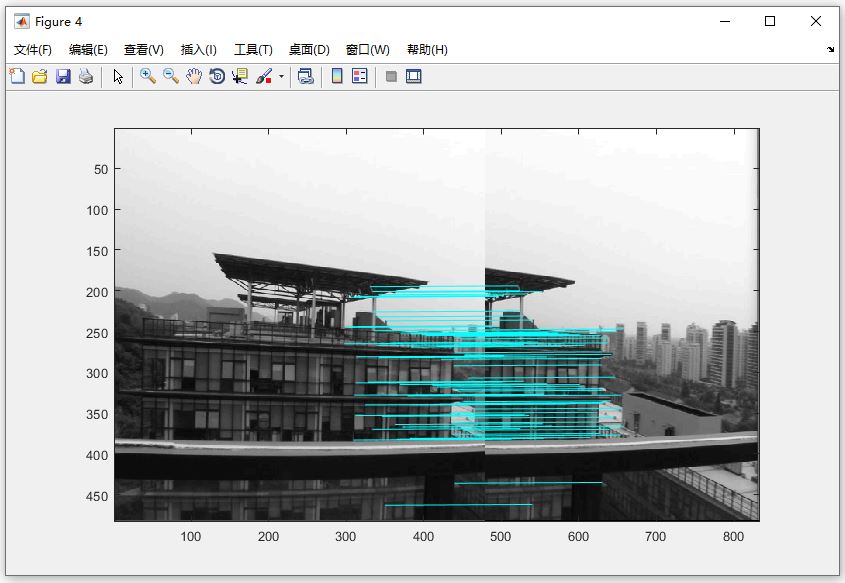
Task: Select the Pan hand tool
Action: 194,77
